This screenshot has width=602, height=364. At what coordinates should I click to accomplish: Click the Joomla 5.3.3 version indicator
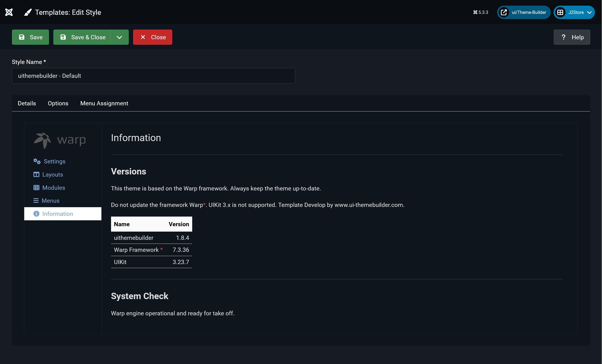[480, 12]
